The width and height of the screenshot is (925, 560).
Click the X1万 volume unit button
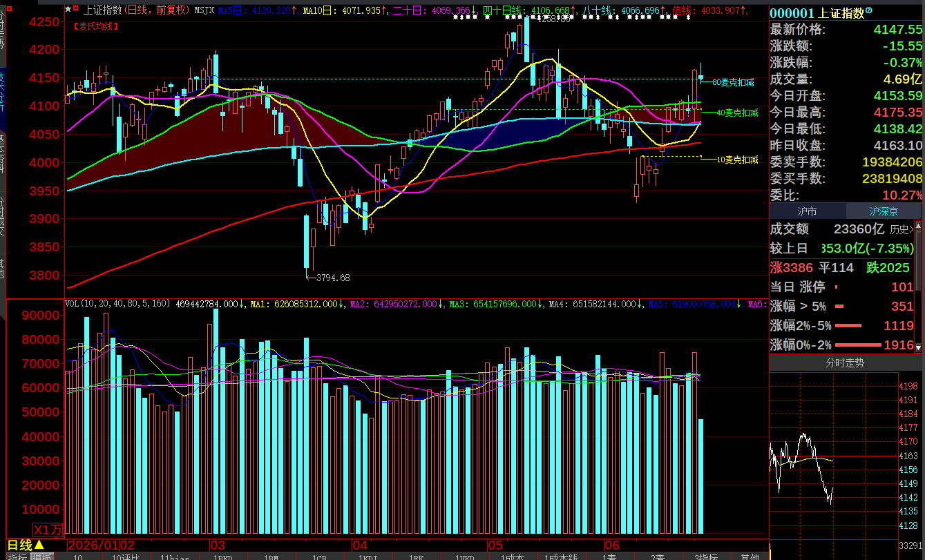(48, 530)
